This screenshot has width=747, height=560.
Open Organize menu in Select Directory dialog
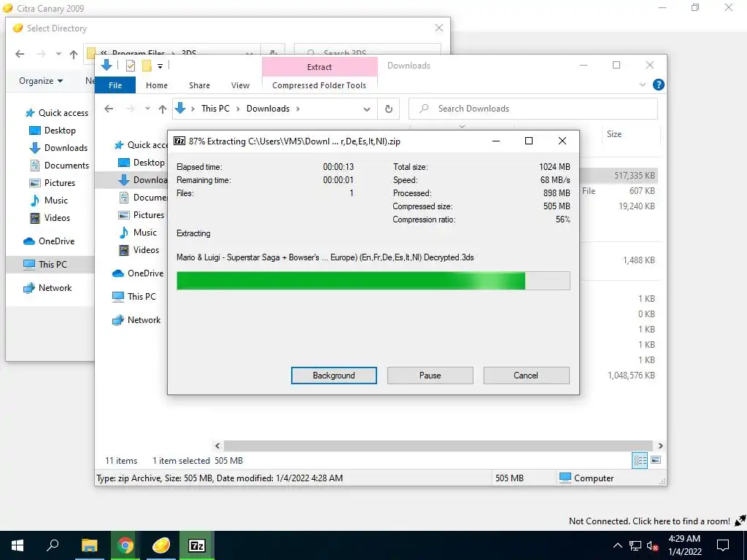41,81
